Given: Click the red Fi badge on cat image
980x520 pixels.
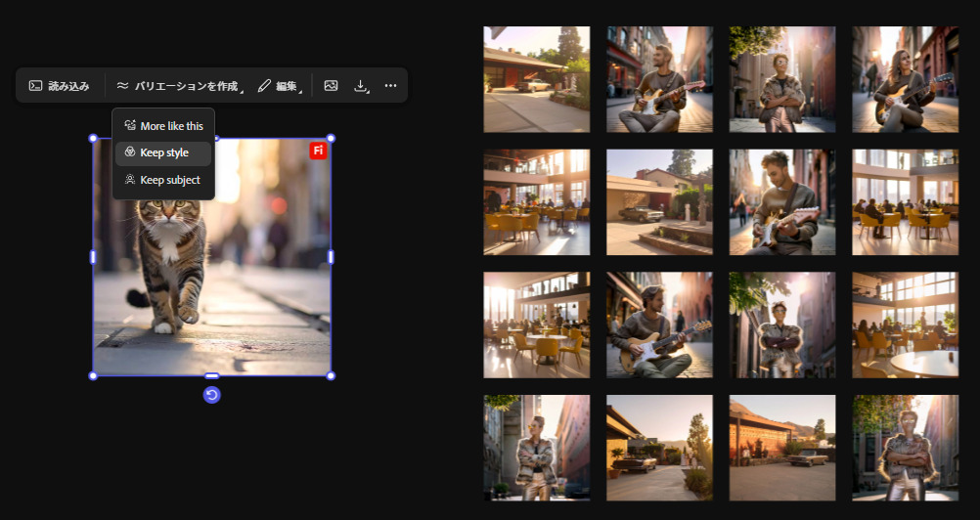Looking at the screenshot, I should click(x=318, y=151).
